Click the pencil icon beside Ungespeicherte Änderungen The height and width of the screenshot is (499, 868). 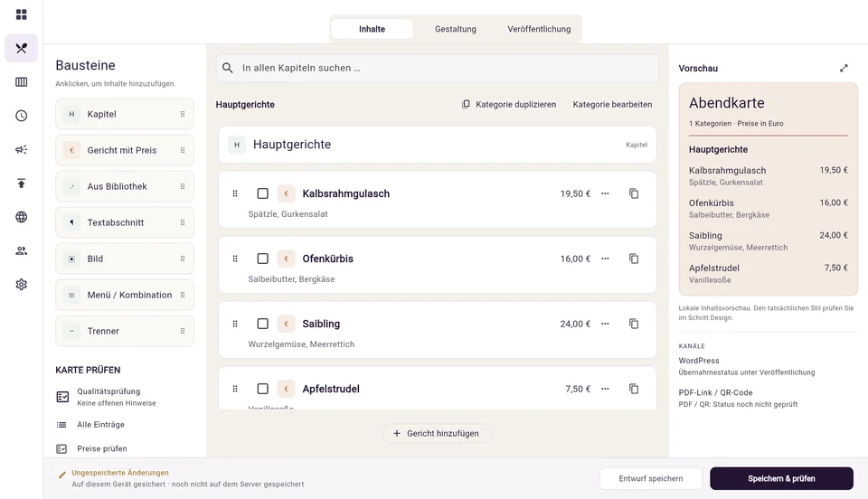[x=62, y=474]
